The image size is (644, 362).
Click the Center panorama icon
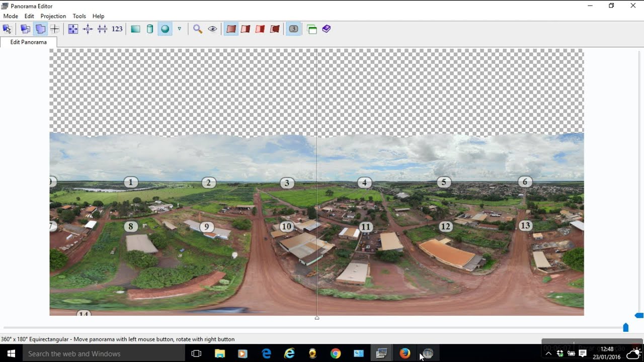pyautogui.click(x=88, y=29)
